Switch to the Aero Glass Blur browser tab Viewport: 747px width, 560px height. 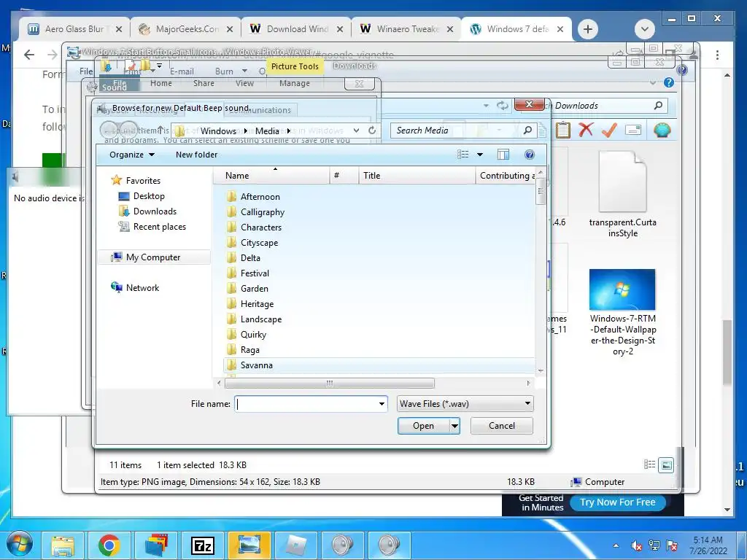point(75,29)
